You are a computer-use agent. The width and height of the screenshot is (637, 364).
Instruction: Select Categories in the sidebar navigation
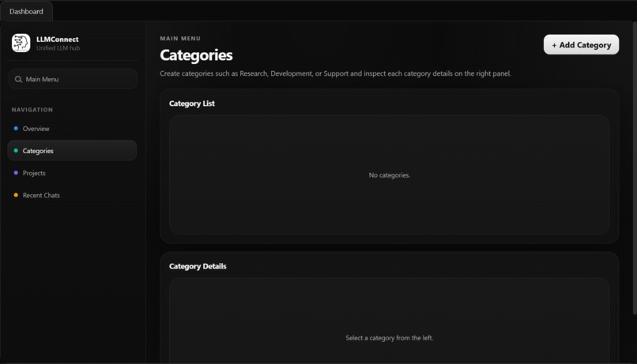[x=72, y=151]
